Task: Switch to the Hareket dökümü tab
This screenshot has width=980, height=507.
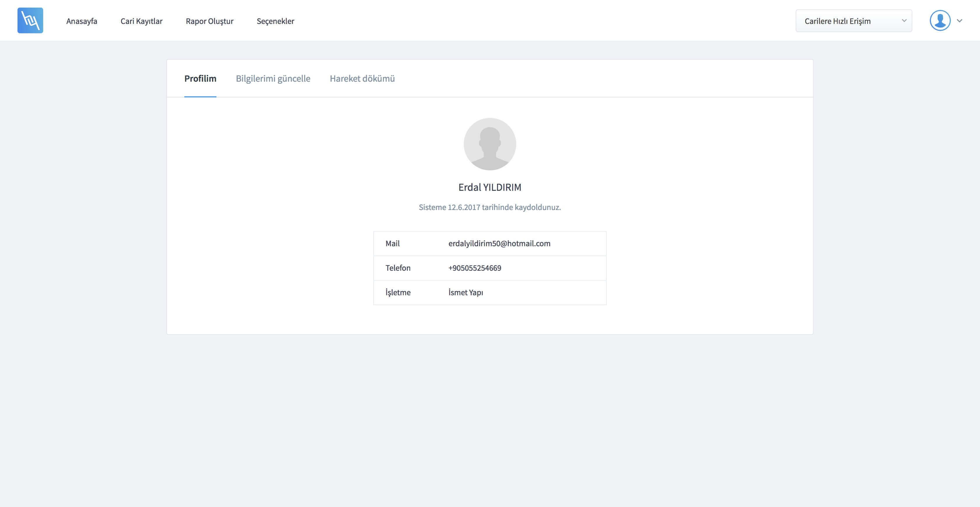Action: tap(362, 78)
